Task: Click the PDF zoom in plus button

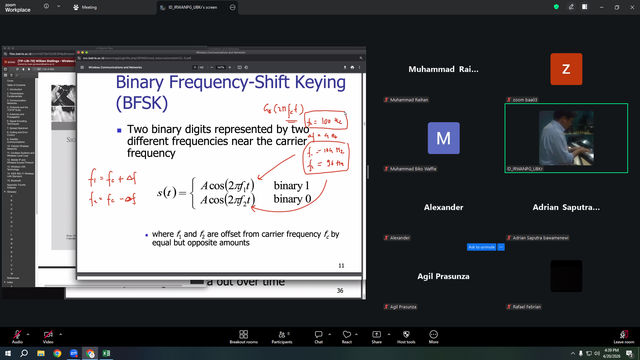Action: 230,67
